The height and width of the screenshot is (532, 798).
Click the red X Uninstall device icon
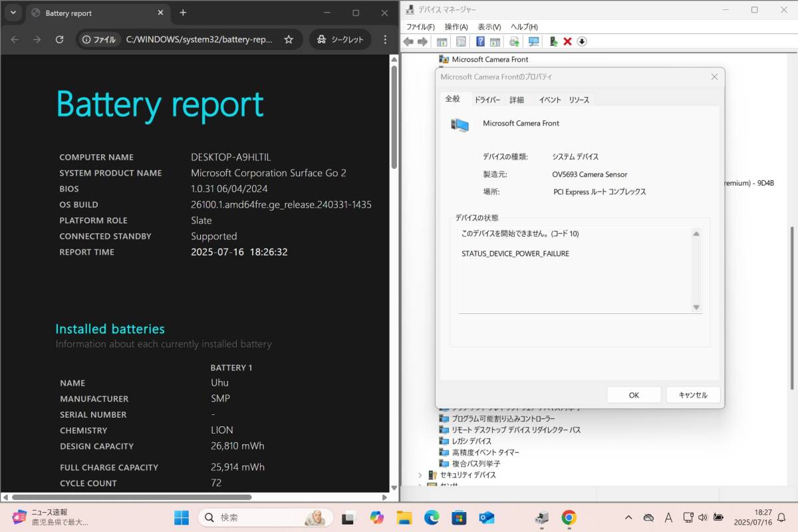click(x=567, y=41)
